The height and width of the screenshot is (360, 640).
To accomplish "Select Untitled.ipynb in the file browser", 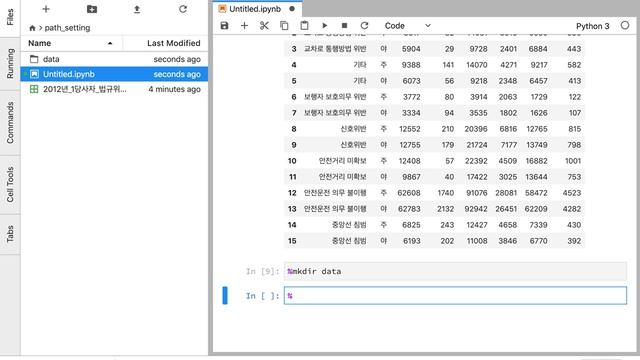I will (114, 74).
